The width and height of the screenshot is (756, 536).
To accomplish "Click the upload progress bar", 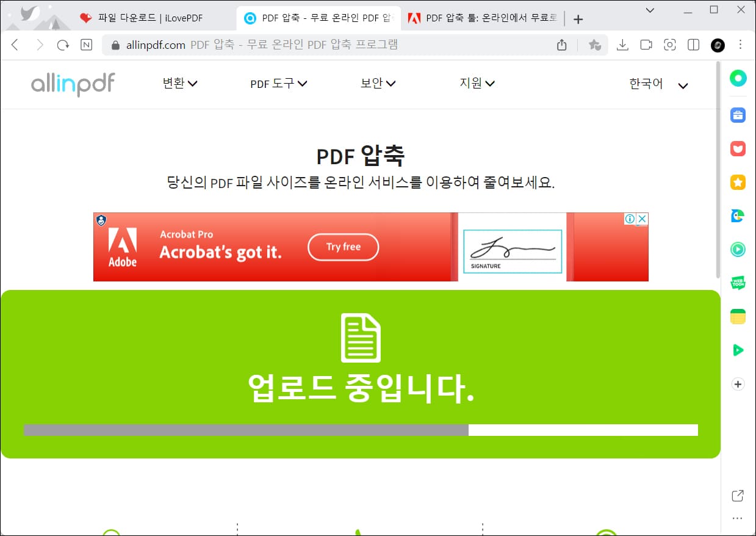I will (x=360, y=430).
